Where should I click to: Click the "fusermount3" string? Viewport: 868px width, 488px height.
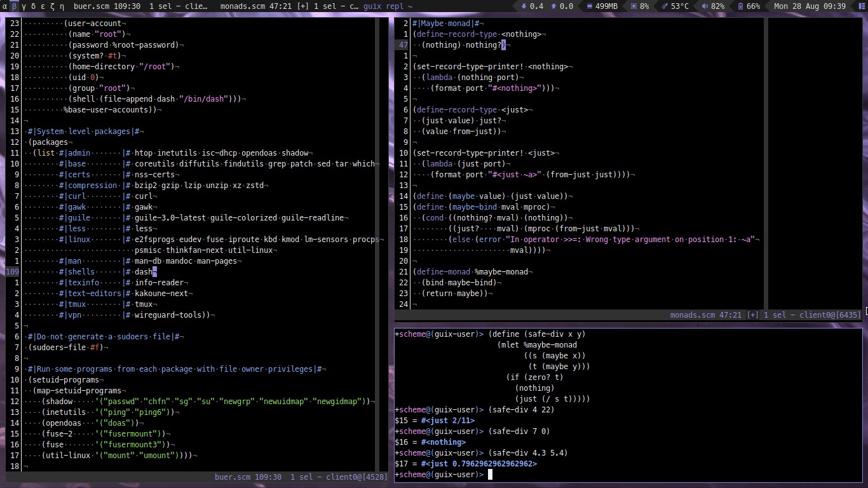(x=132, y=445)
